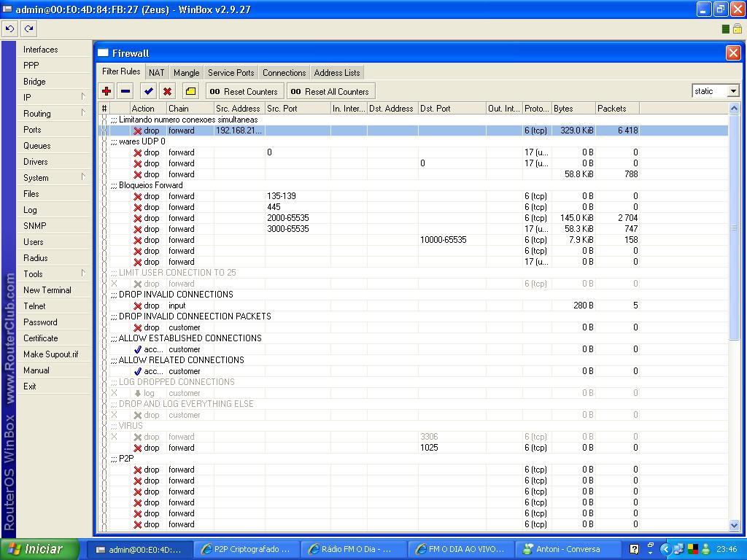Click the Chain column header
The width and height of the screenshot is (747, 560).
(x=190, y=109)
